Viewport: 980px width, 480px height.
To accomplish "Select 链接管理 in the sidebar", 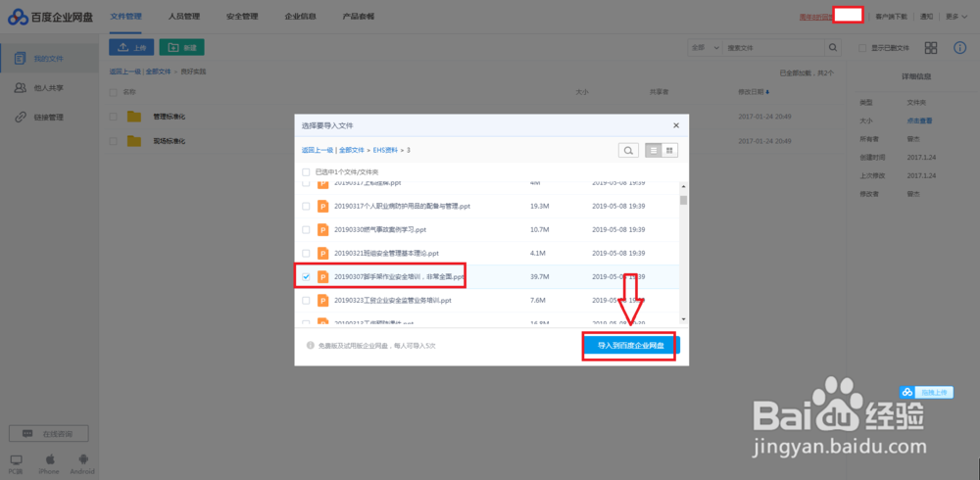I will tap(49, 117).
